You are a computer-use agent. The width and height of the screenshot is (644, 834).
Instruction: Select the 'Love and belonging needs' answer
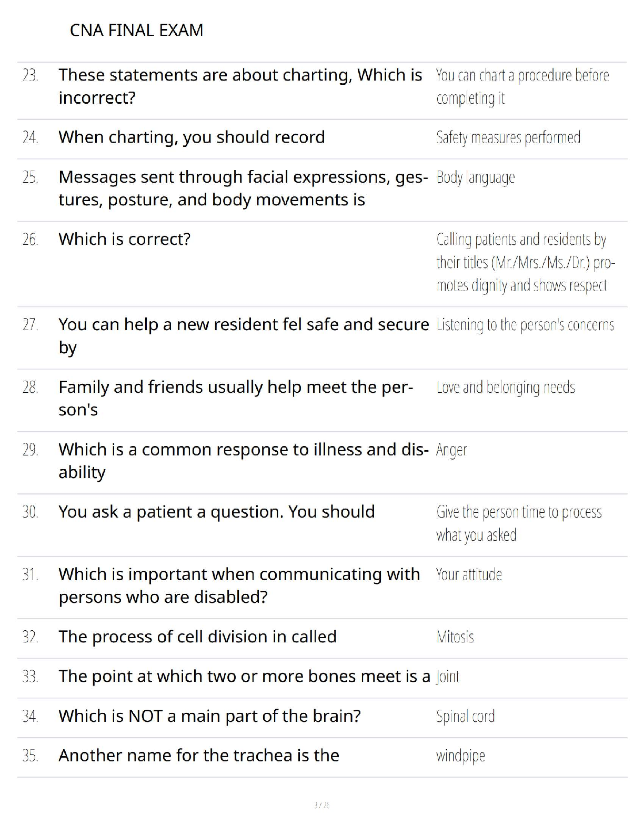click(x=505, y=388)
